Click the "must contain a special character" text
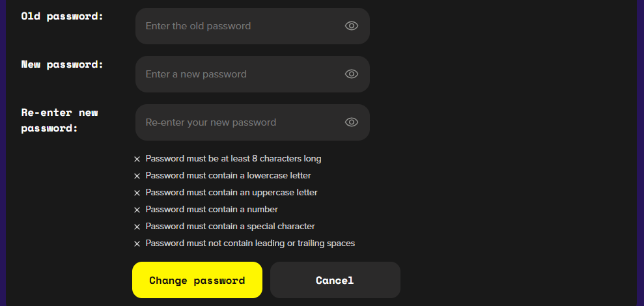 [230, 227]
